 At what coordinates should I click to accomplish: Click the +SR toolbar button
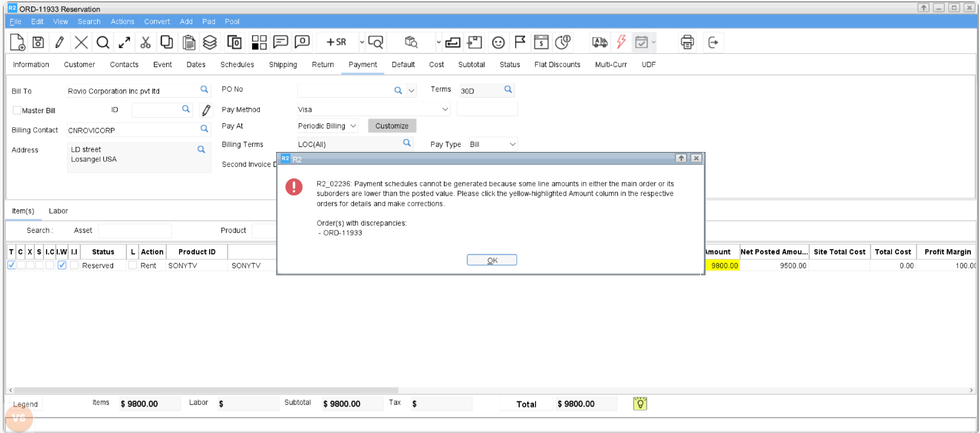pos(336,42)
